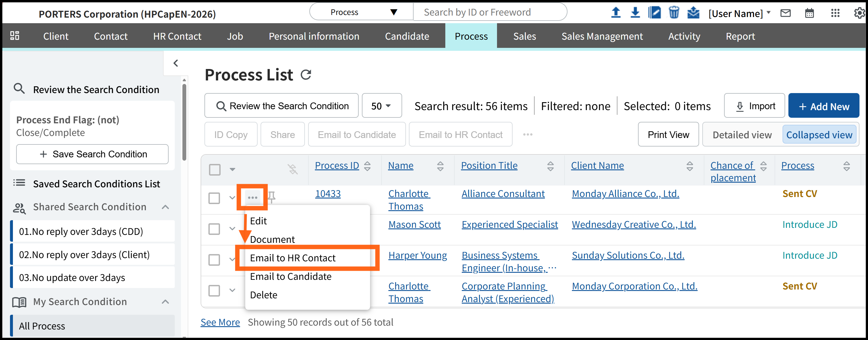The height and width of the screenshot is (340, 868).
Task: Check the select-all checkbox in table header
Action: (x=215, y=169)
